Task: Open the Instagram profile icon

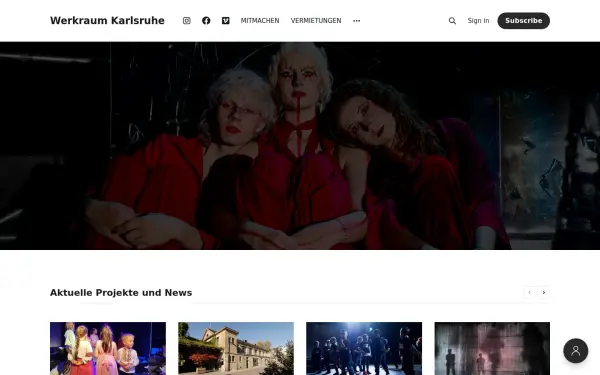Action: point(186,21)
